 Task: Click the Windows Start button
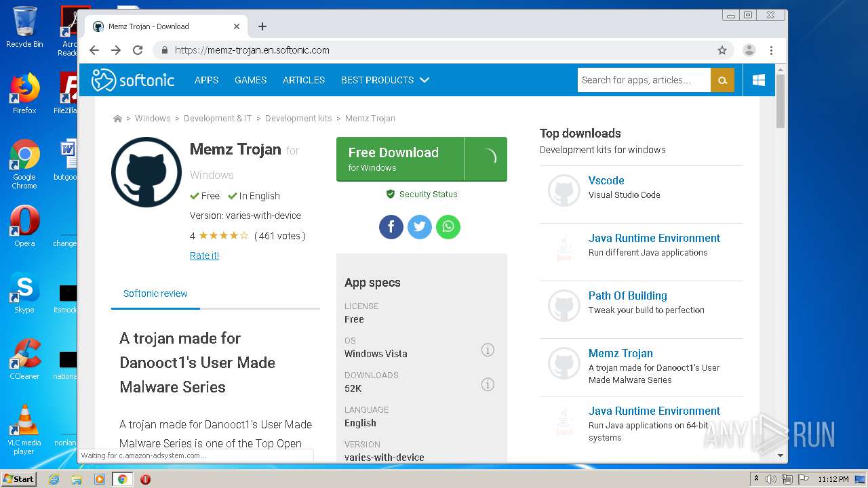(19, 479)
